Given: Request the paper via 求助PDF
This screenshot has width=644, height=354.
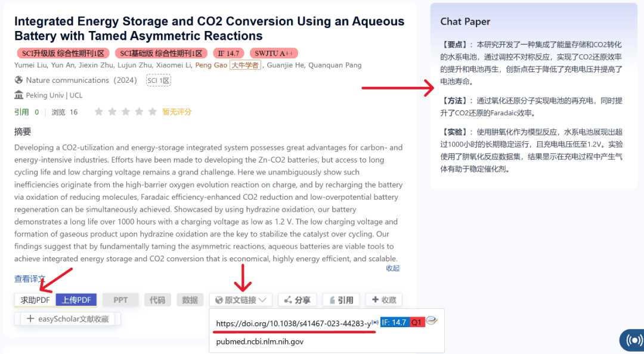Looking at the screenshot, I should pos(35,300).
